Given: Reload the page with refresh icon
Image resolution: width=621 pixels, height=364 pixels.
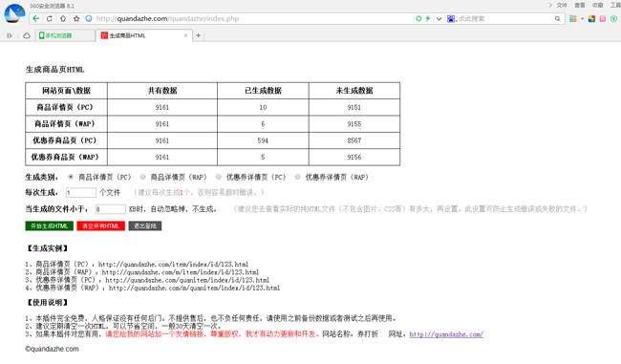Looking at the screenshot, I should (50, 18).
